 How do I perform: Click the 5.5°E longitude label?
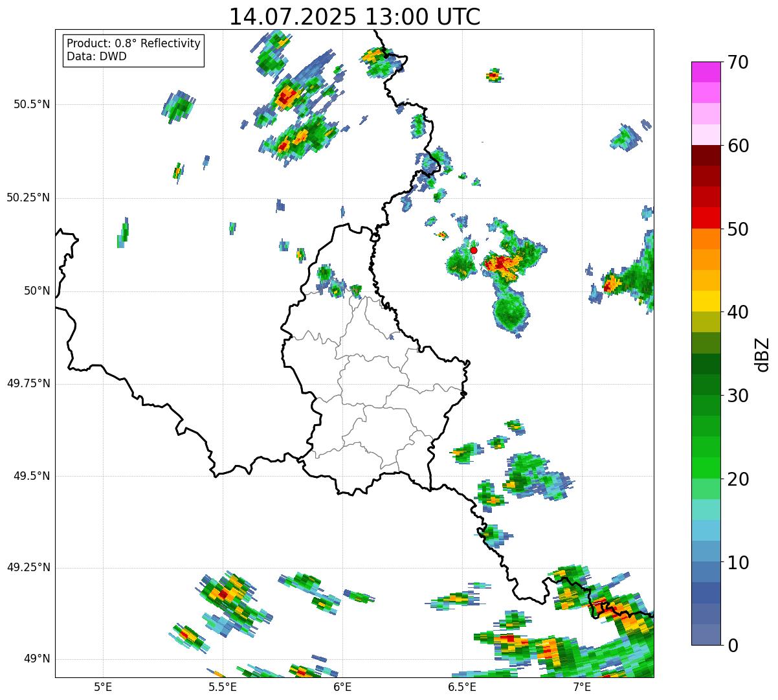223,686
